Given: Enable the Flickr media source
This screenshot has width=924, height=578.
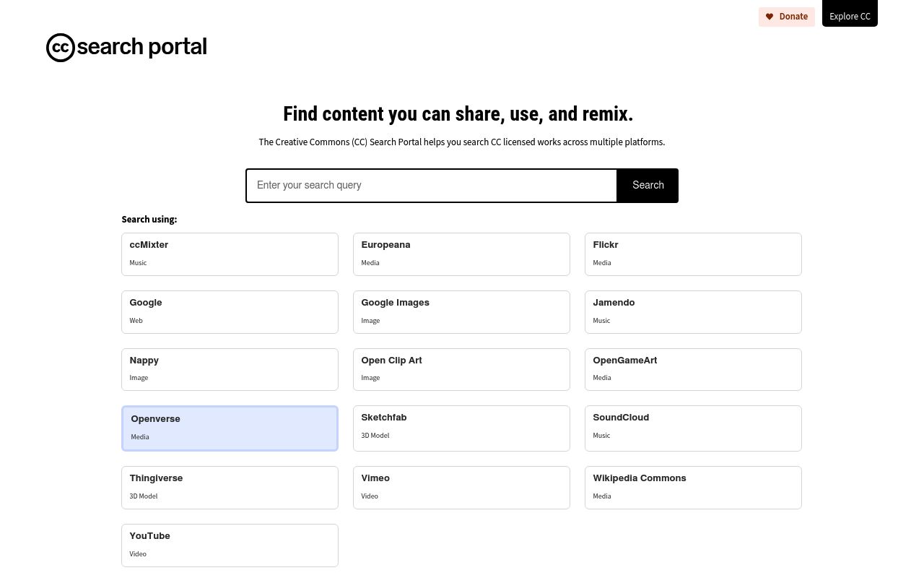Looking at the screenshot, I should [x=692, y=254].
